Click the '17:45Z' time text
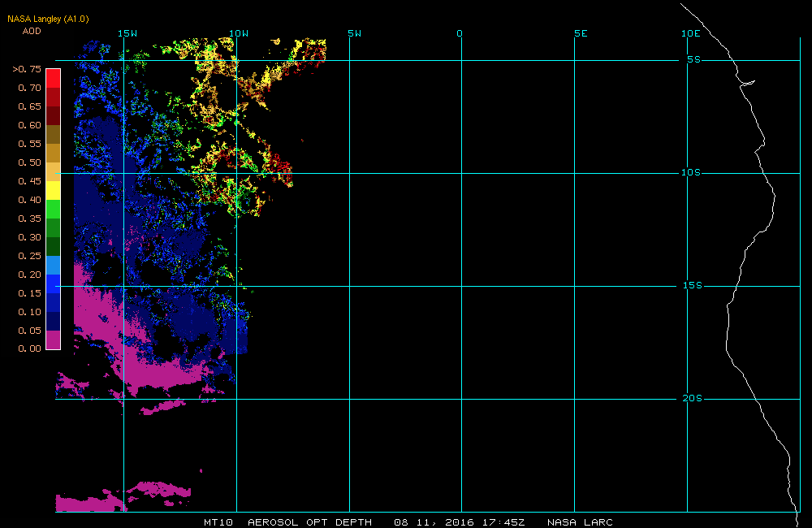812x528 pixels. pos(503,522)
